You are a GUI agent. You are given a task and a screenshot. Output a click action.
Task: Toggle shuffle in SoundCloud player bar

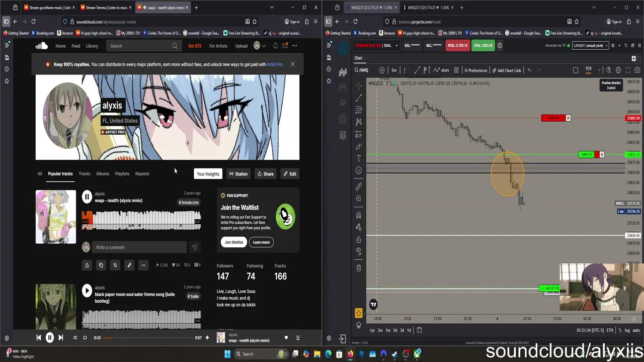75,338
